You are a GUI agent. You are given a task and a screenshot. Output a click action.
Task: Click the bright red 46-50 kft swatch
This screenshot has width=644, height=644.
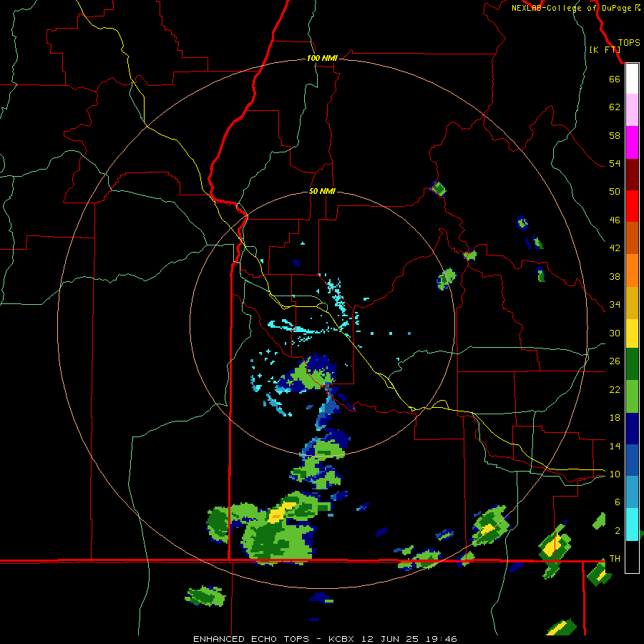632,206
